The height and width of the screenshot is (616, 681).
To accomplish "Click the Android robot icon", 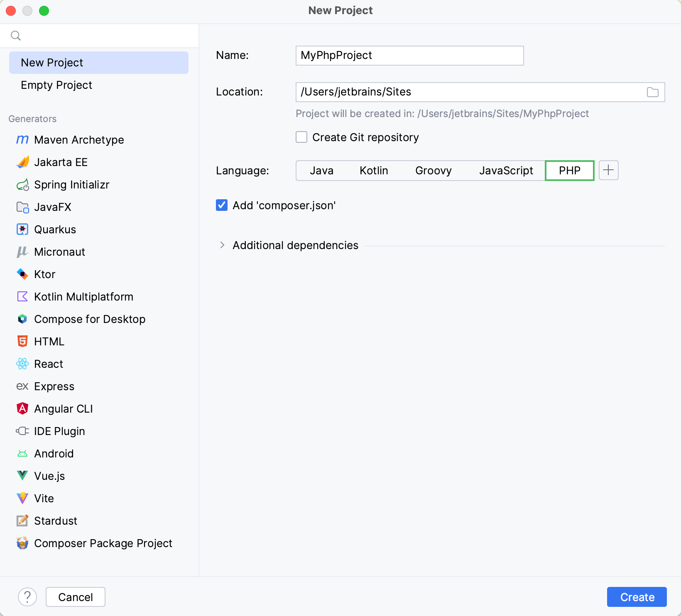I will click(22, 454).
